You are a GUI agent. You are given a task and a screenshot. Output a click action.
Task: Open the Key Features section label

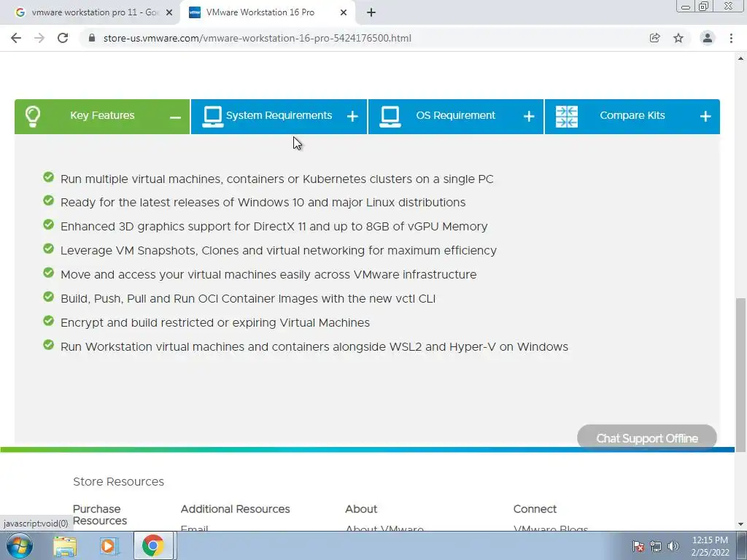102,115
